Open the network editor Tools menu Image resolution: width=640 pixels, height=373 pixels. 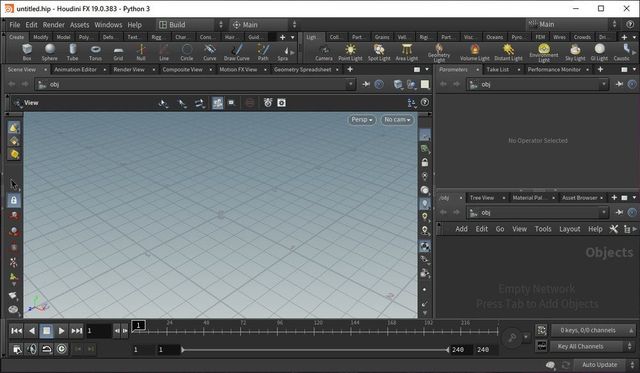point(543,229)
